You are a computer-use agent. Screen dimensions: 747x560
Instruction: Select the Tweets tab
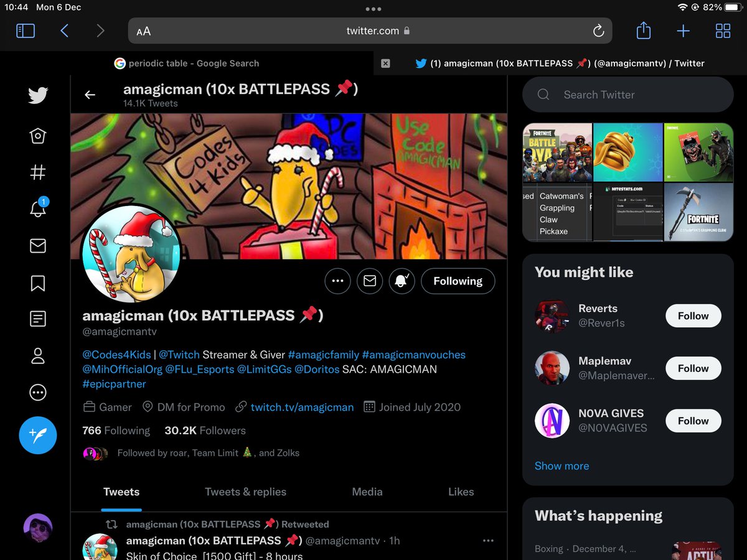tap(121, 492)
